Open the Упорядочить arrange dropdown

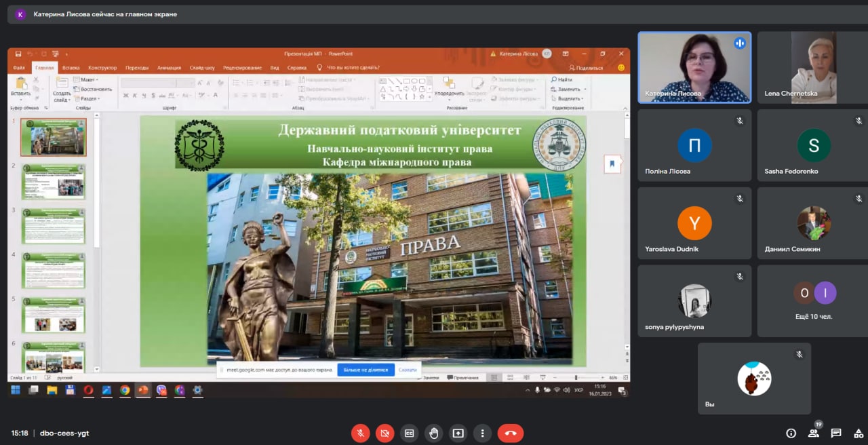(449, 88)
